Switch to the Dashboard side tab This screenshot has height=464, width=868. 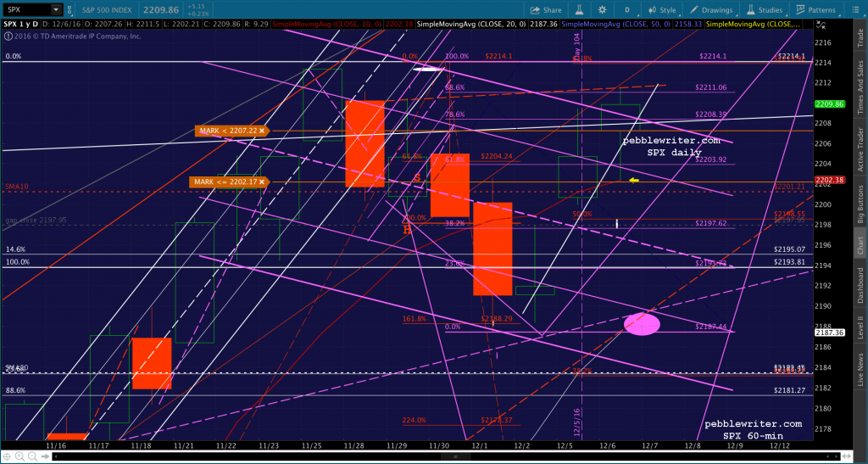[861, 285]
